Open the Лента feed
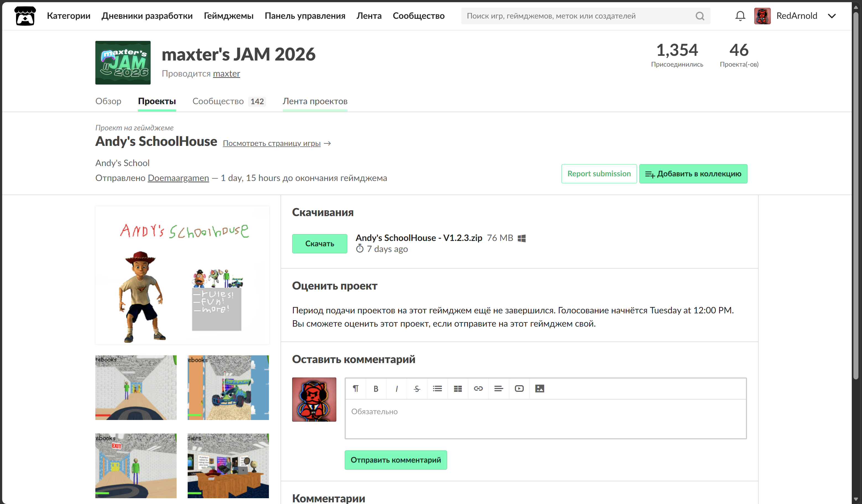Image resolution: width=862 pixels, height=504 pixels. [x=369, y=16]
